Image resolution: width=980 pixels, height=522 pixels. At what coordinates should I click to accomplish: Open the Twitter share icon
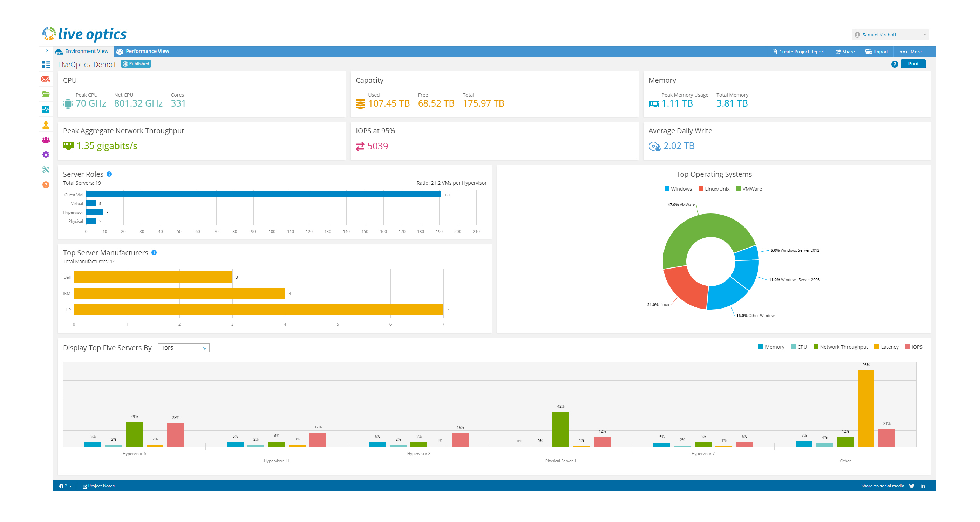pyautogui.click(x=912, y=486)
